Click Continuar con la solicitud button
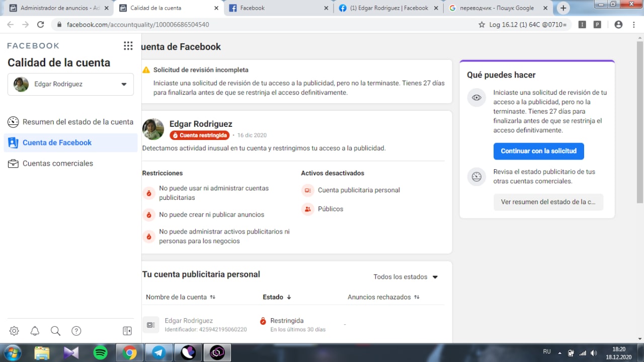This screenshot has width=644, height=362. (x=538, y=151)
